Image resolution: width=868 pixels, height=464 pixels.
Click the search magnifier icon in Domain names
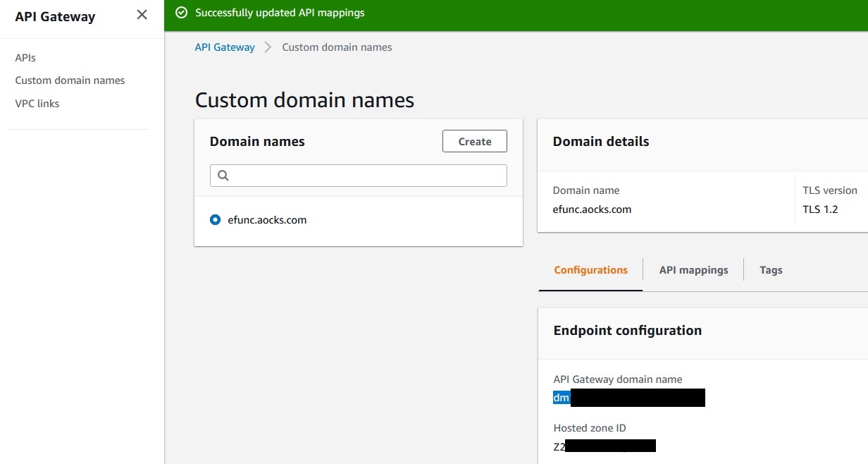(223, 176)
